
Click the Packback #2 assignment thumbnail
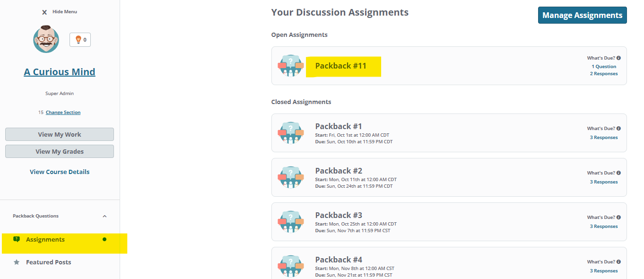(291, 177)
